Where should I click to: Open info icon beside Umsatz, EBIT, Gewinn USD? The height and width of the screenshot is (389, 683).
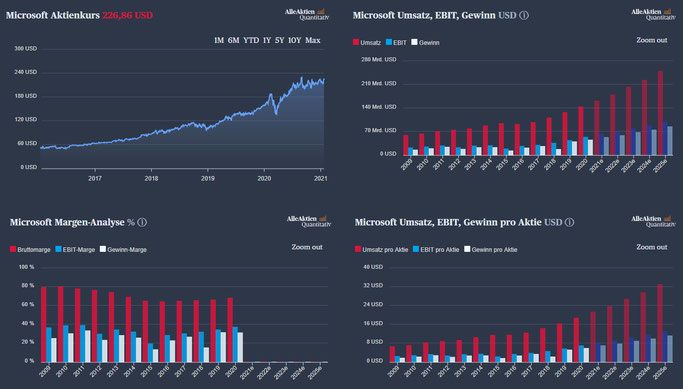click(524, 15)
